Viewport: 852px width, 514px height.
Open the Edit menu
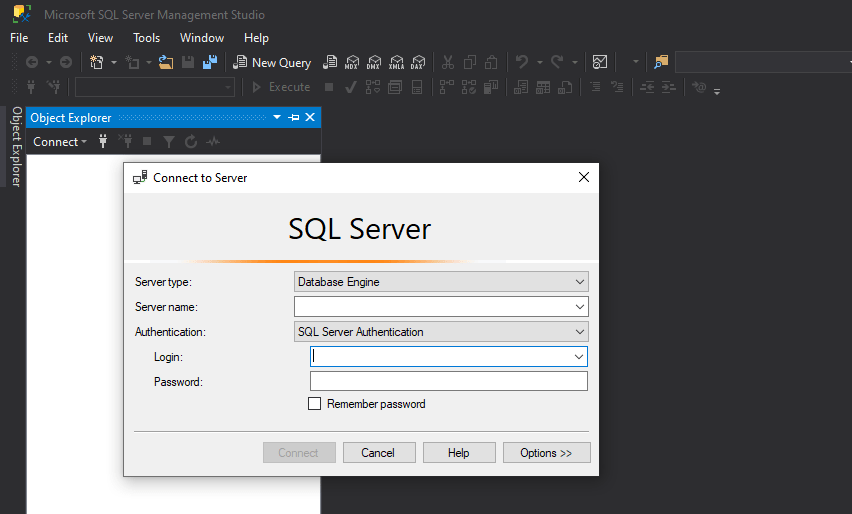(58, 38)
